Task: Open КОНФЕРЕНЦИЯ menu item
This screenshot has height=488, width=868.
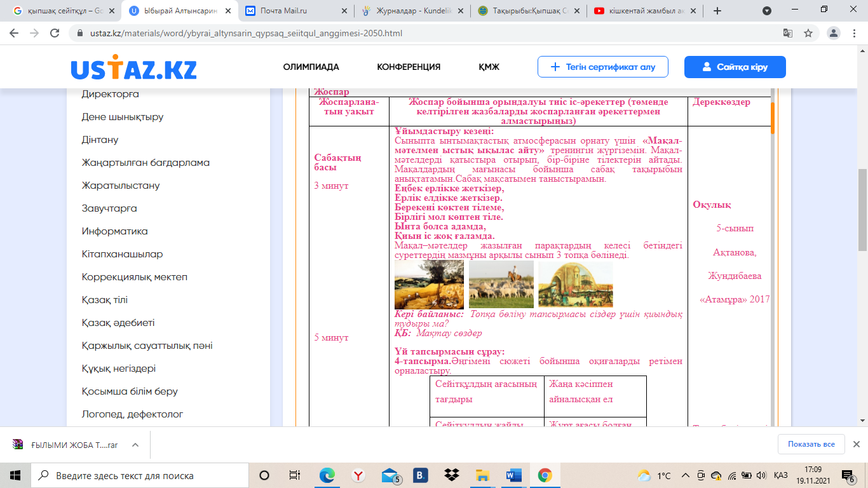Action: point(409,67)
